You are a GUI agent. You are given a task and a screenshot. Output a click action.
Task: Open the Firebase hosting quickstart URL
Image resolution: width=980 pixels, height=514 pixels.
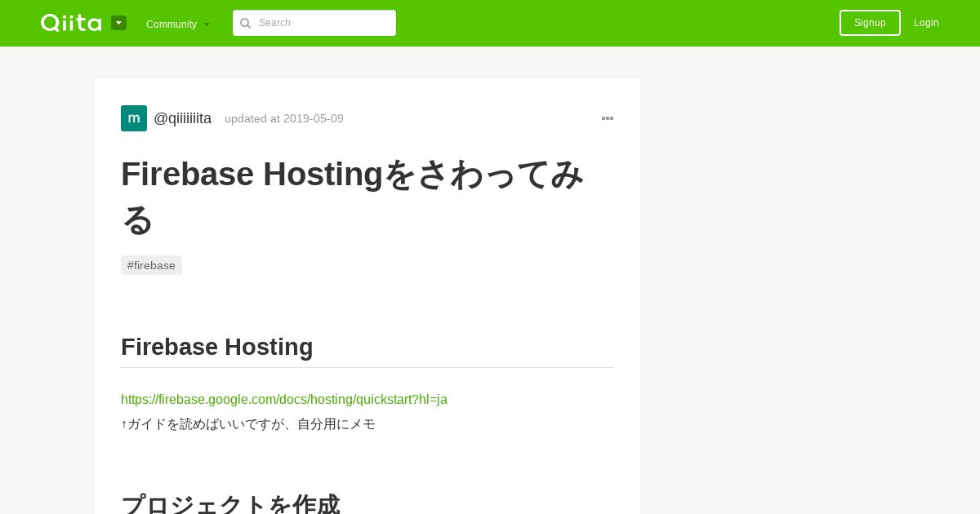pos(284,400)
